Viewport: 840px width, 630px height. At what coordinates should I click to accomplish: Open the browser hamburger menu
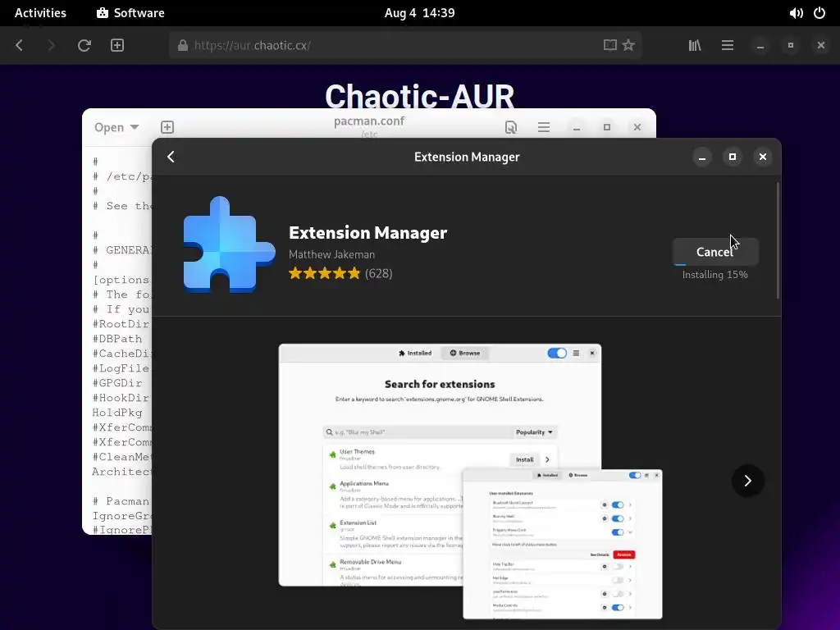coord(728,46)
